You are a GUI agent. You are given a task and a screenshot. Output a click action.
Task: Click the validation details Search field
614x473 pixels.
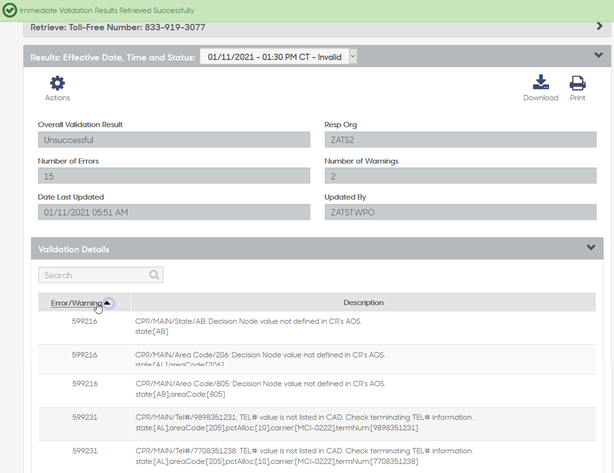[92, 275]
